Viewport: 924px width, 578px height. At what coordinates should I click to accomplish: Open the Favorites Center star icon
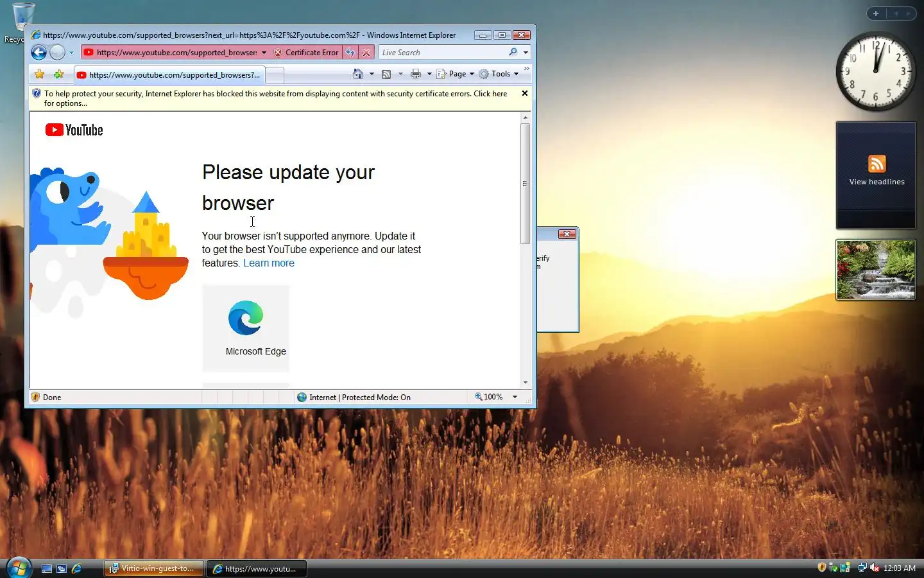[x=40, y=74]
